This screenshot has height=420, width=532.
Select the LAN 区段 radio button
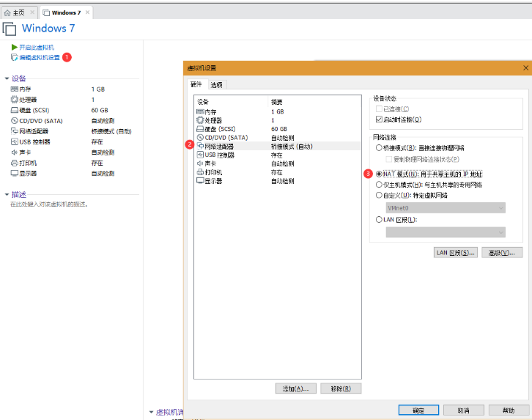pos(379,219)
